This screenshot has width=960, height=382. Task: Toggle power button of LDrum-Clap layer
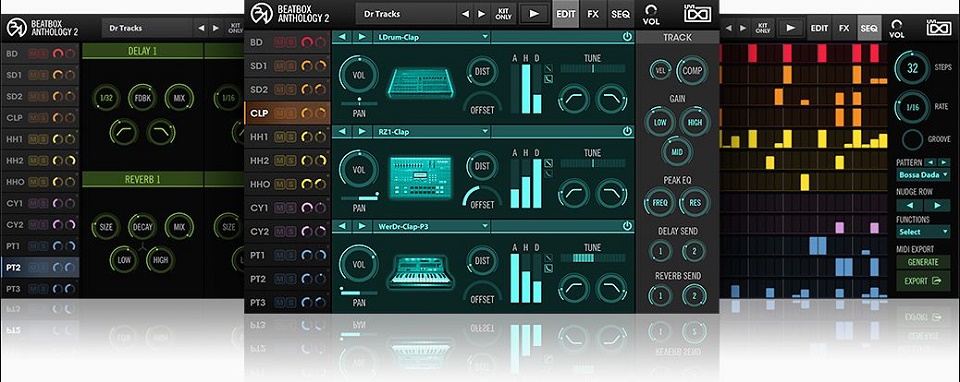pos(627,37)
